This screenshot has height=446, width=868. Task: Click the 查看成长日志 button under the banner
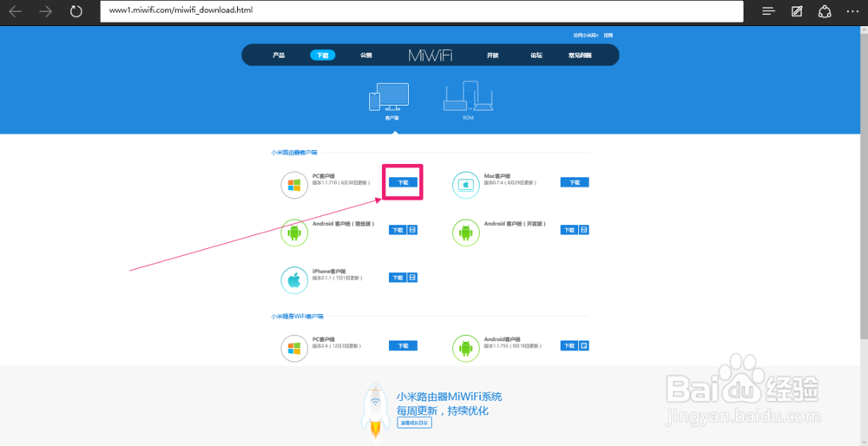tap(415, 423)
